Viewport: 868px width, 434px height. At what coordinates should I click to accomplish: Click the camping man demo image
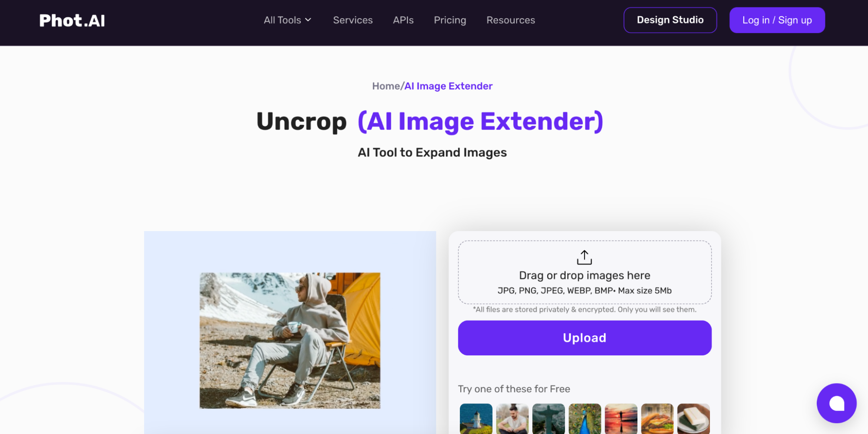[x=290, y=341]
